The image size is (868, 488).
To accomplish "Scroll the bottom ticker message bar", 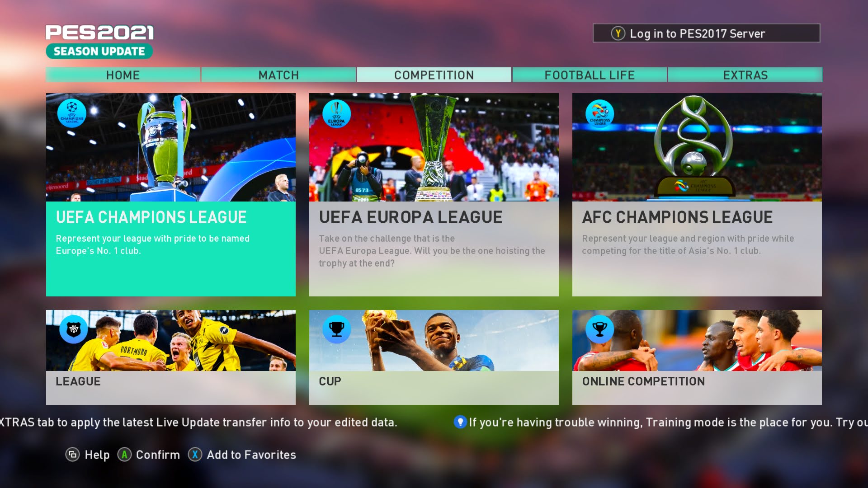I will 434,422.
